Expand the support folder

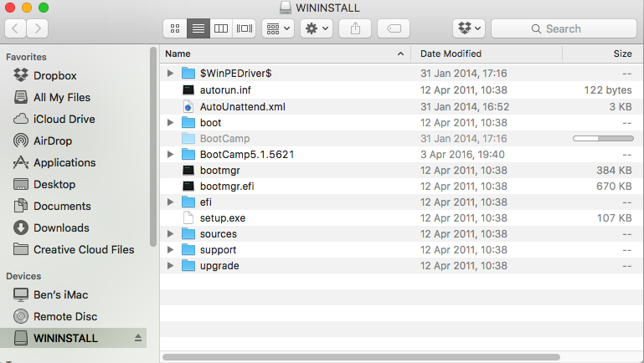[170, 249]
